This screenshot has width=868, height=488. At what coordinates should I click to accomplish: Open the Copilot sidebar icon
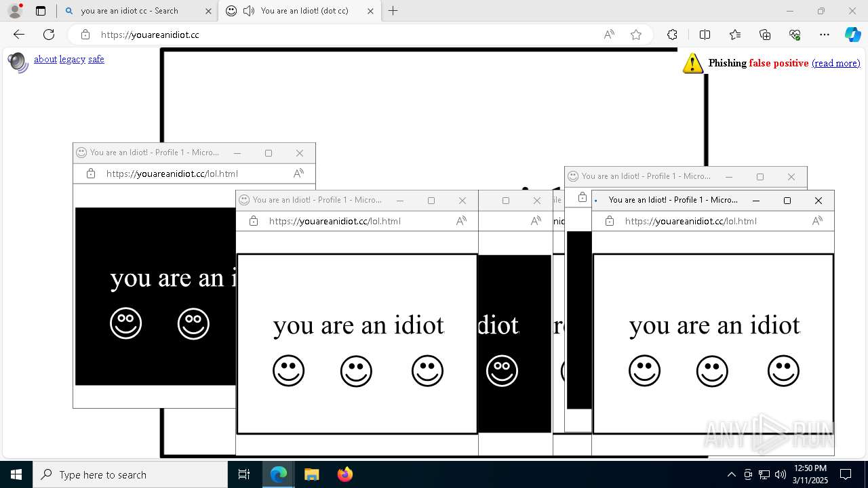[853, 35]
